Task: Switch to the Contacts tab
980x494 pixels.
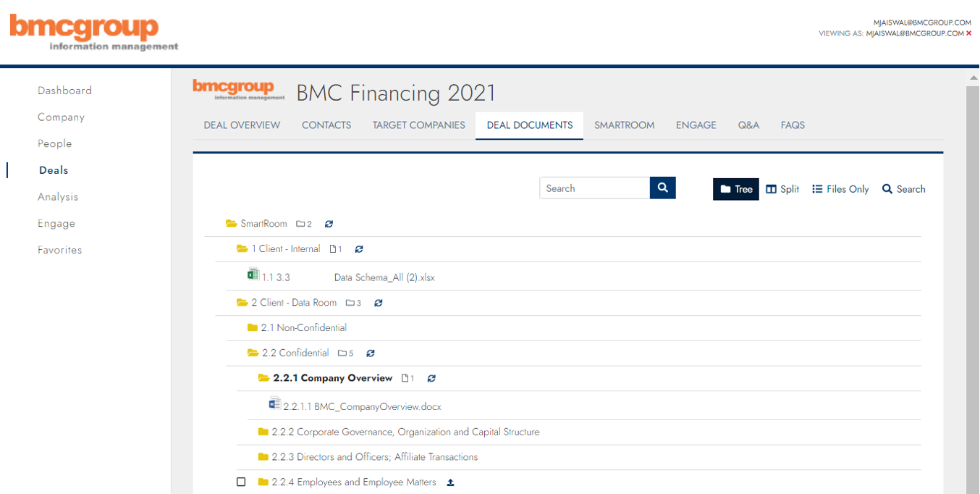Action: (326, 125)
